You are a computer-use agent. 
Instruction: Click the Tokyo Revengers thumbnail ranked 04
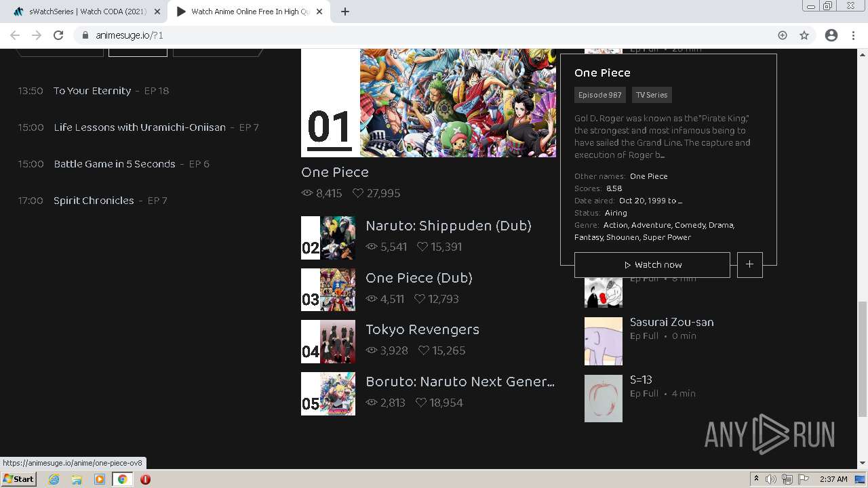328,342
